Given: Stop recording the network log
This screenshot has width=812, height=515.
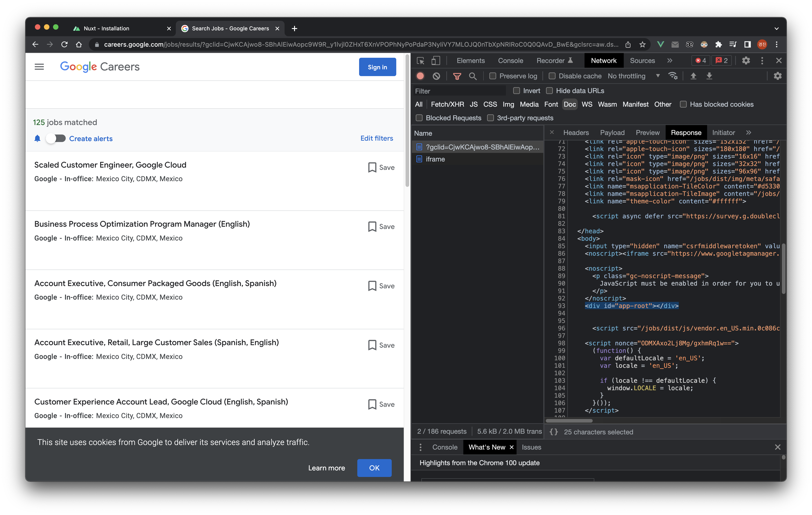Looking at the screenshot, I should point(420,76).
